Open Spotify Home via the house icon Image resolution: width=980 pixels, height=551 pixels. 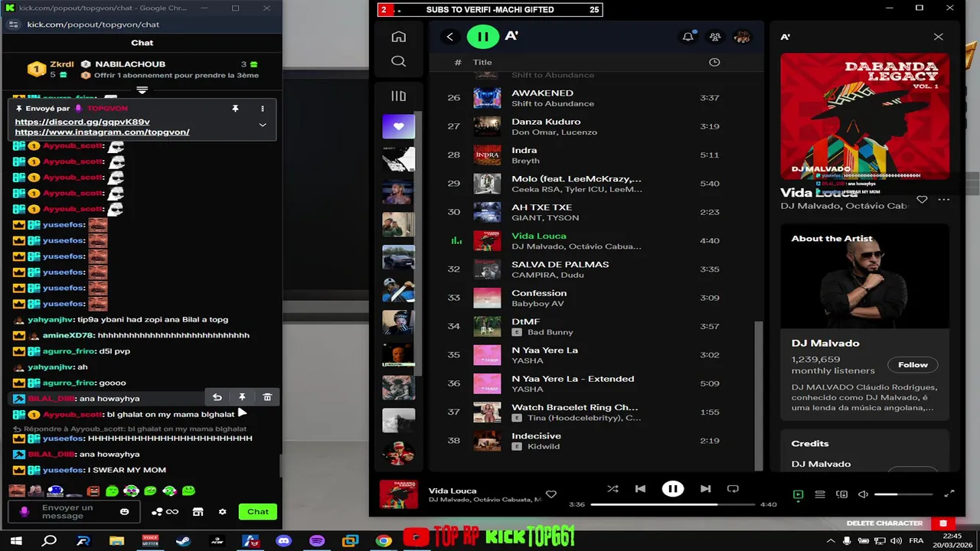click(x=398, y=37)
